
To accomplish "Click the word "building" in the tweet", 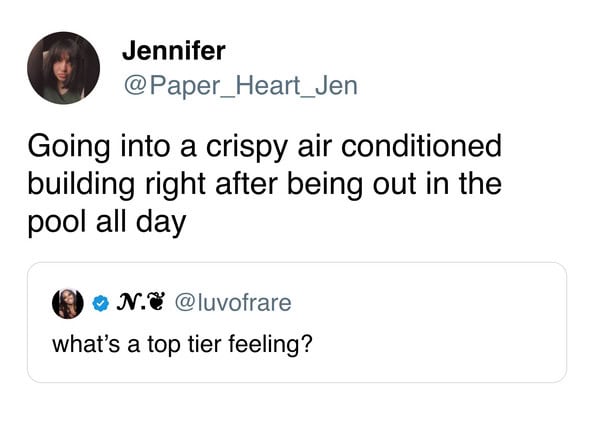I will [81, 185].
